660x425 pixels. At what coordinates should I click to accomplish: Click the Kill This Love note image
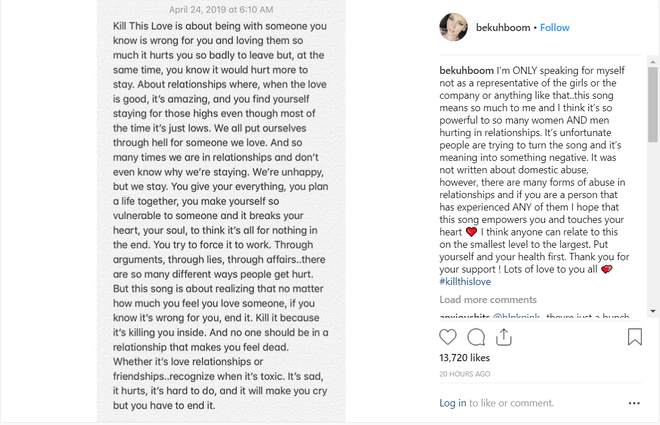point(221,210)
